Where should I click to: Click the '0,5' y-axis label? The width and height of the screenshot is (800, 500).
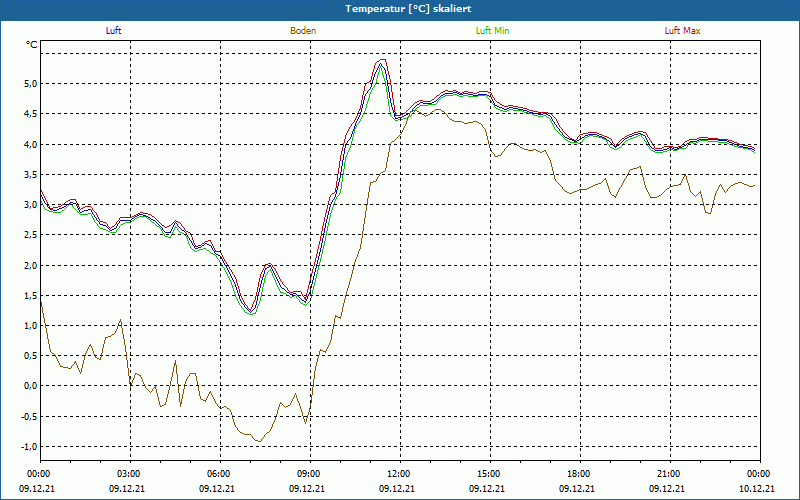coord(31,356)
